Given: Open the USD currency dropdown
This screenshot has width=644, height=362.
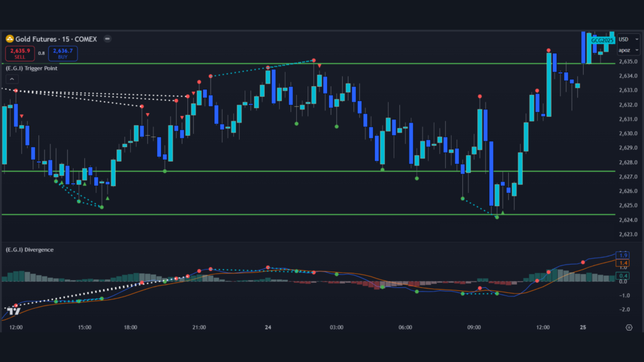Looking at the screenshot, I should pyautogui.click(x=628, y=39).
